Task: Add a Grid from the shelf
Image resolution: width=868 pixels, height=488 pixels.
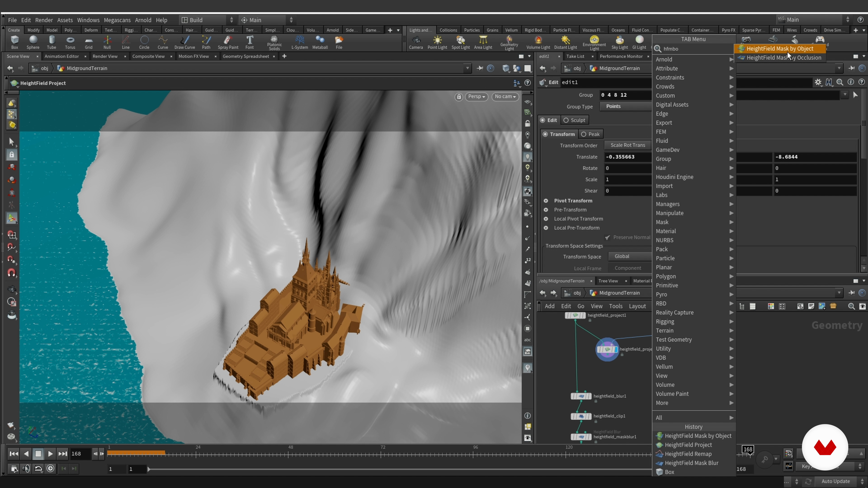Action: coord(89,42)
